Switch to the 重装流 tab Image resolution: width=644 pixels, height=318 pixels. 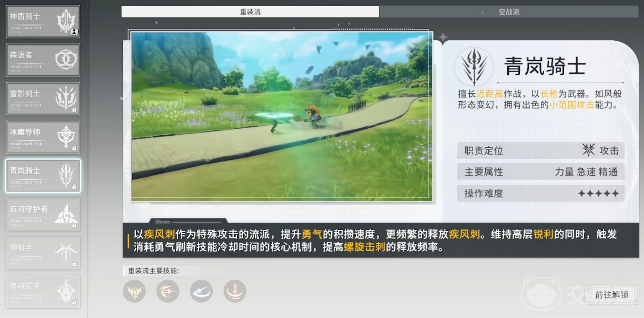point(250,12)
